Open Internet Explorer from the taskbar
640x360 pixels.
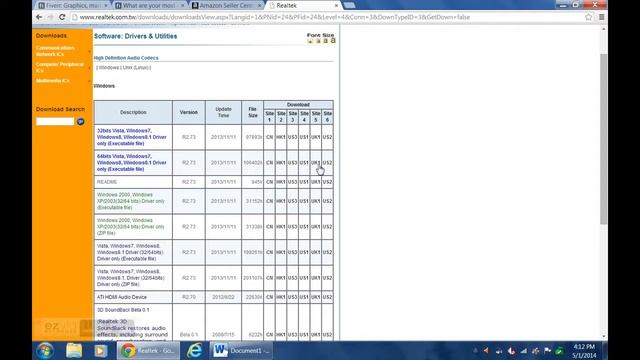(195, 351)
